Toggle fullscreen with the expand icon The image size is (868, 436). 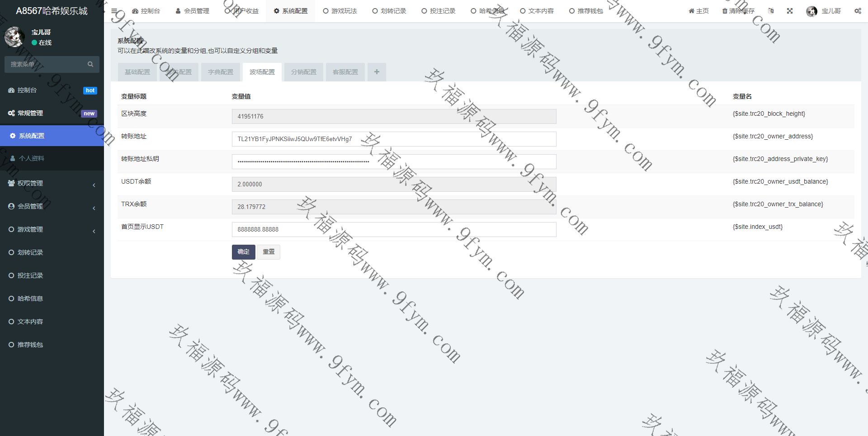(789, 11)
